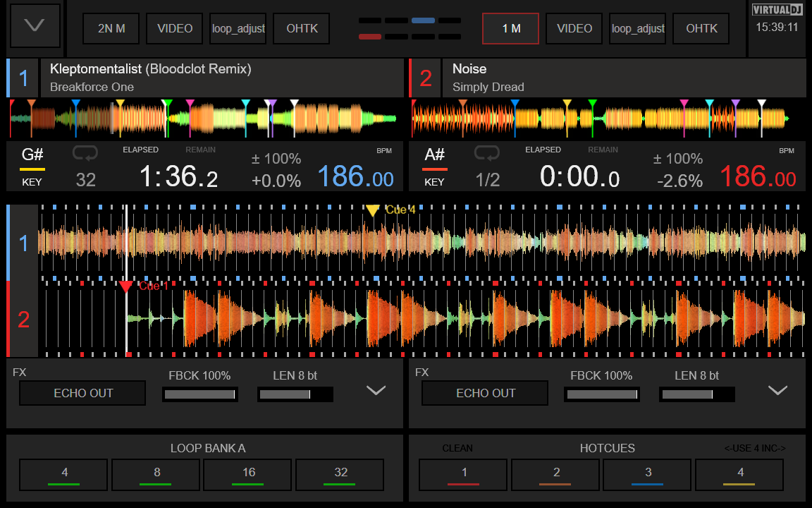
Task: Click deck 2 BPM 186.00 in red
Action: [x=758, y=177]
